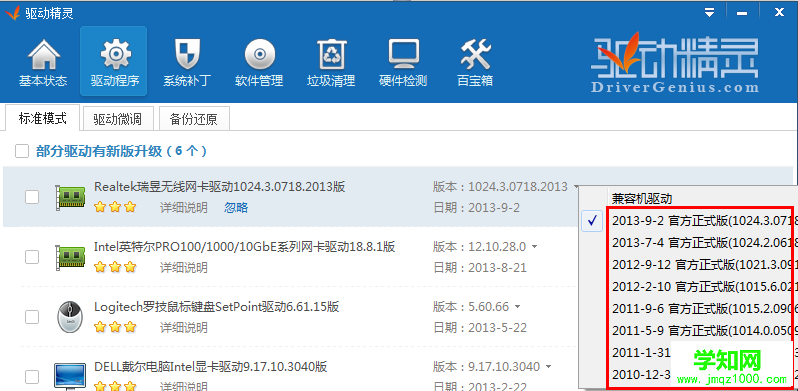
Task: Switch to the 驱动微调 tab
Action: pos(117,120)
